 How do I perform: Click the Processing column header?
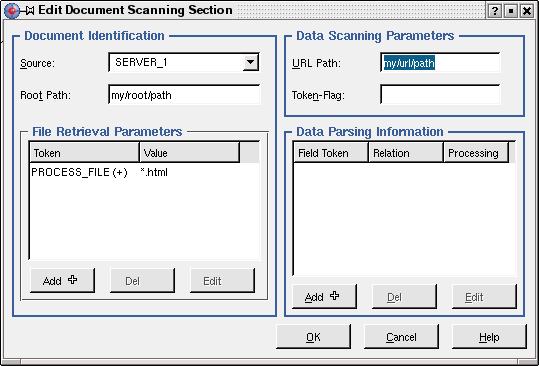click(x=476, y=152)
